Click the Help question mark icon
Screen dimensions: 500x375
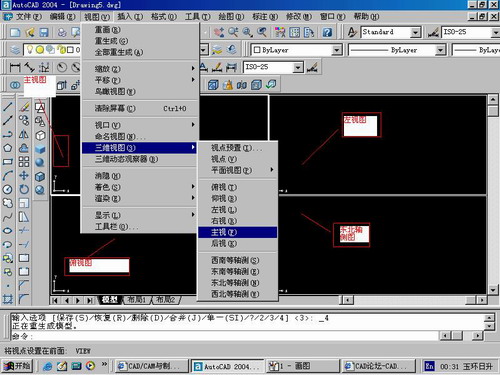[327, 32]
